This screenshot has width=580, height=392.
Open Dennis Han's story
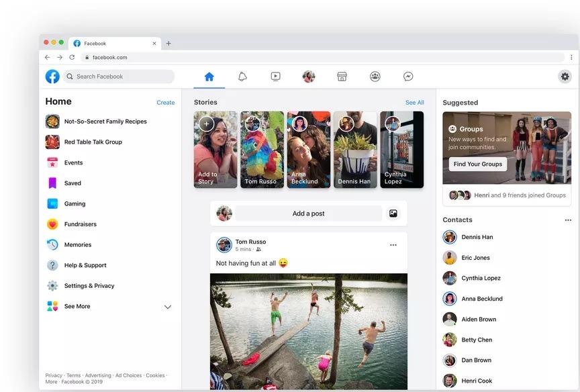coord(356,150)
